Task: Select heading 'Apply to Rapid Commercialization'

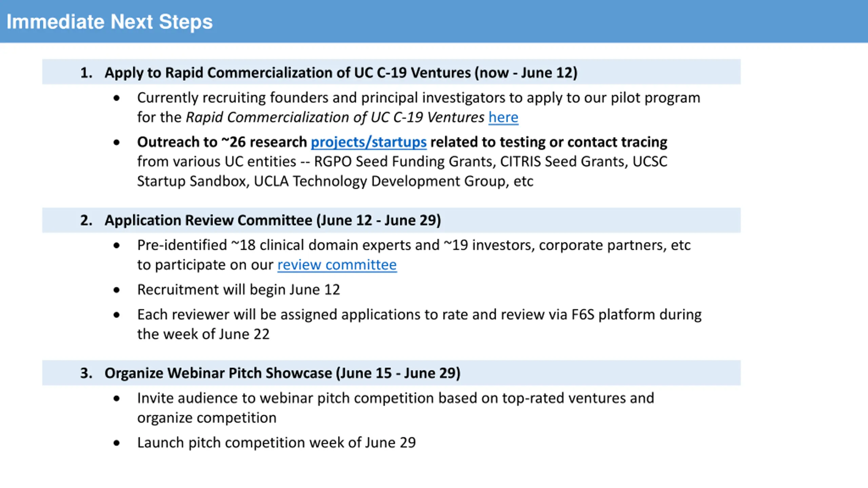Action: (341, 73)
